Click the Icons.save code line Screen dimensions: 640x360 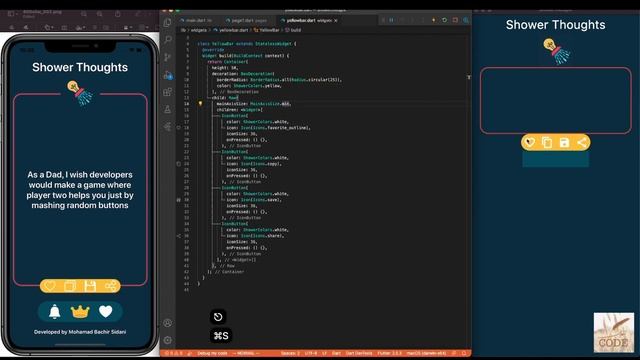(x=254, y=200)
